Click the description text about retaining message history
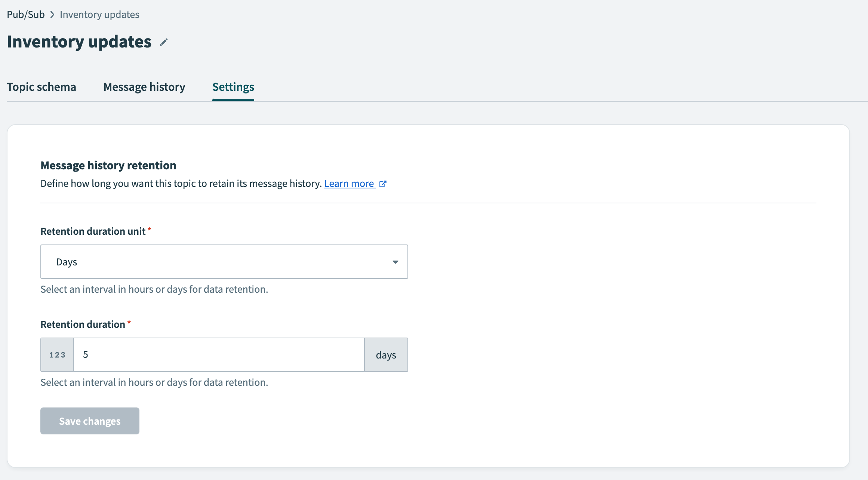This screenshot has width=868, height=480. [x=181, y=184]
